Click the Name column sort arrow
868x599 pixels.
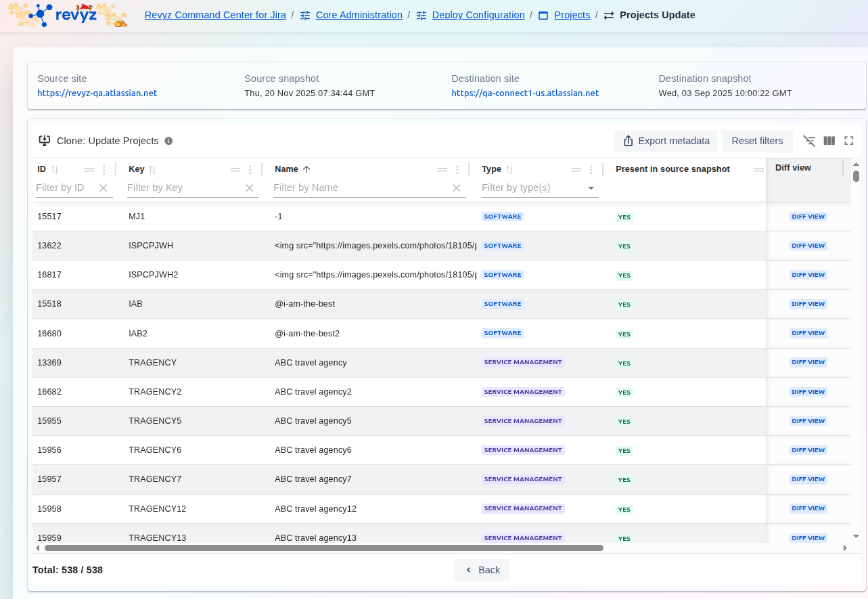[x=306, y=169]
